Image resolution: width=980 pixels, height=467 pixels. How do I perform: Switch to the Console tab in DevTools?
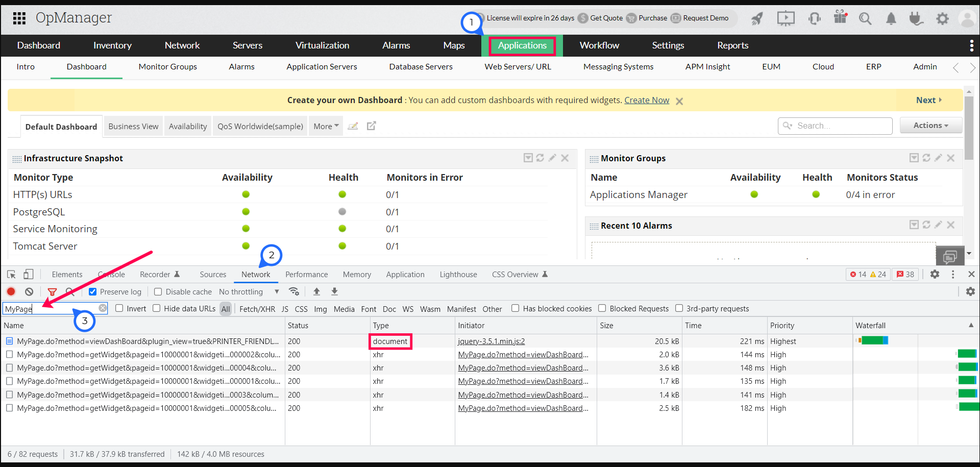112,275
